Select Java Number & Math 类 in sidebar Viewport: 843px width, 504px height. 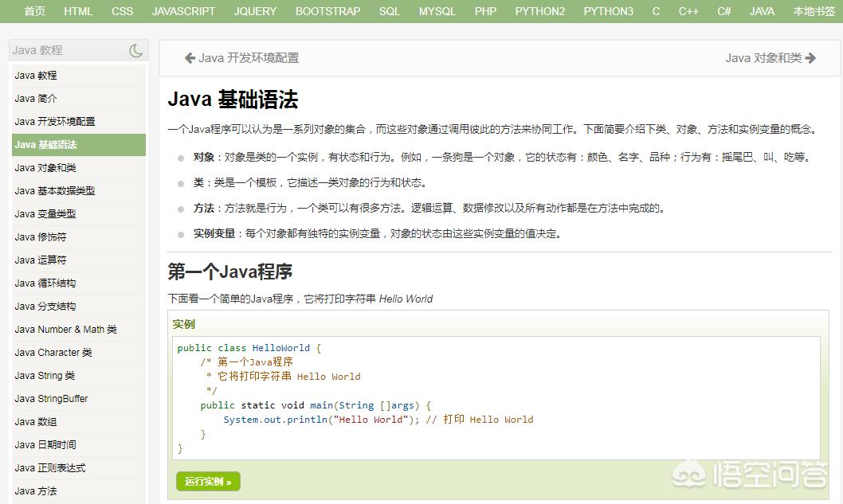pyautogui.click(x=79, y=330)
